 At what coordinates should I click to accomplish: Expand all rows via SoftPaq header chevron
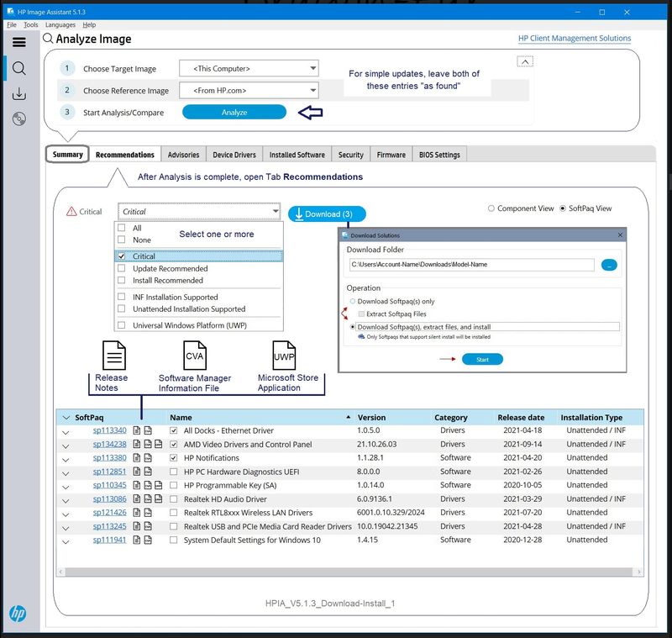click(66, 418)
